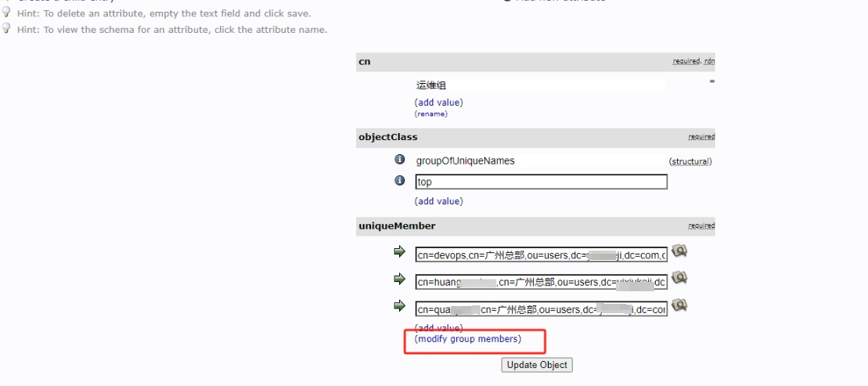Click green arrow beside the qua member
This screenshot has width=868, height=386.
click(399, 306)
